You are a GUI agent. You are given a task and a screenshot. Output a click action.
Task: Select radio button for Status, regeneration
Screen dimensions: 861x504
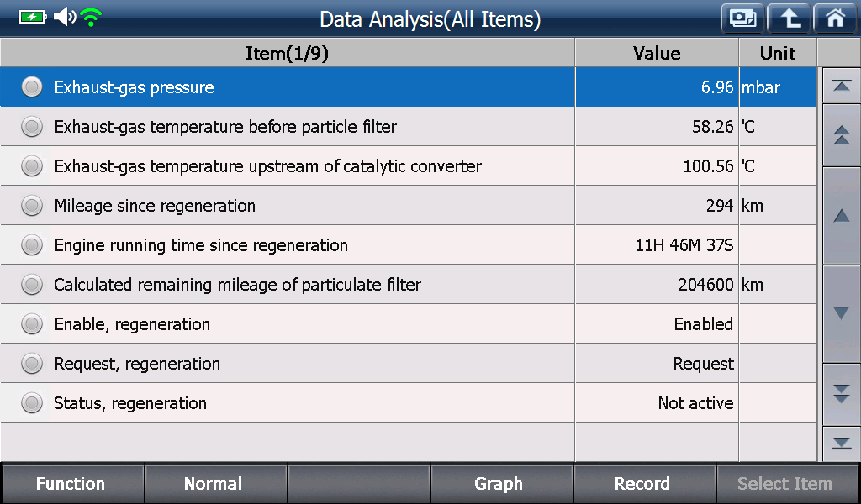point(32,403)
